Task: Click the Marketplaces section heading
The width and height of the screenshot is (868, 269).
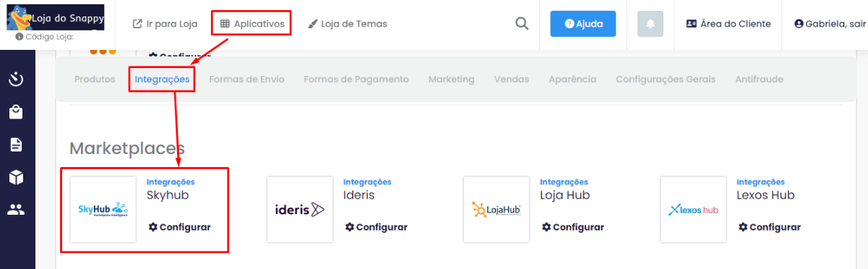Action: (x=127, y=149)
